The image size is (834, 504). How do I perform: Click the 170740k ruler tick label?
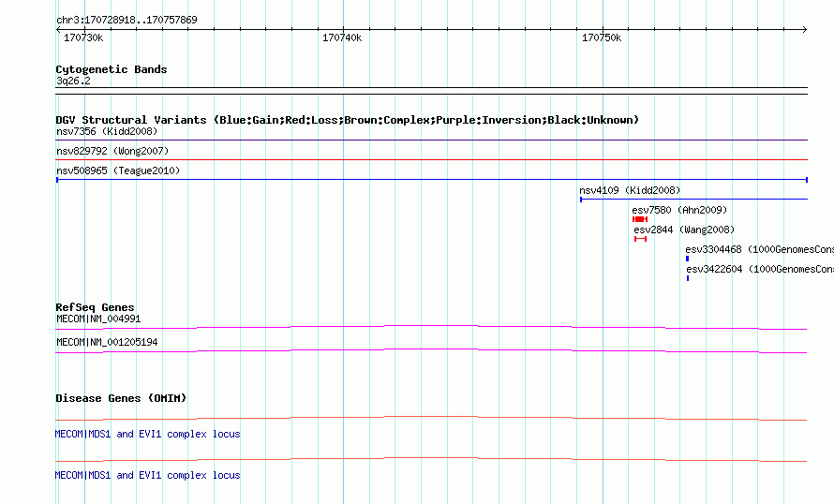tap(342, 37)
